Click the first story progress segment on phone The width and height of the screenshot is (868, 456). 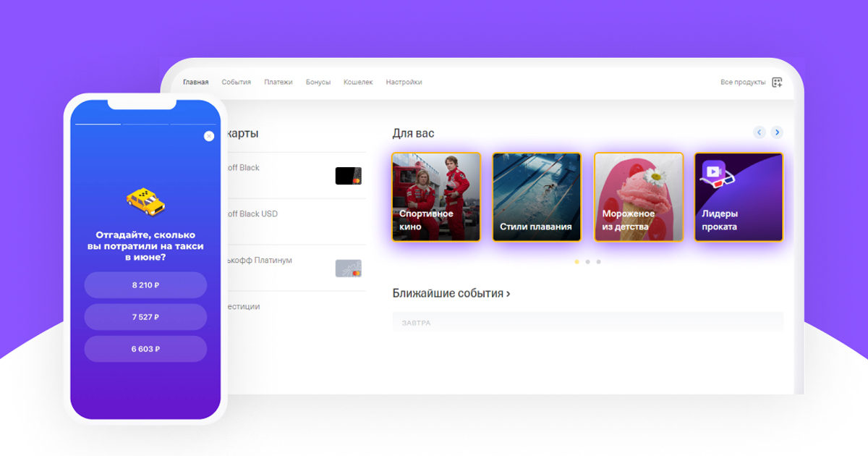pos(98,124)
